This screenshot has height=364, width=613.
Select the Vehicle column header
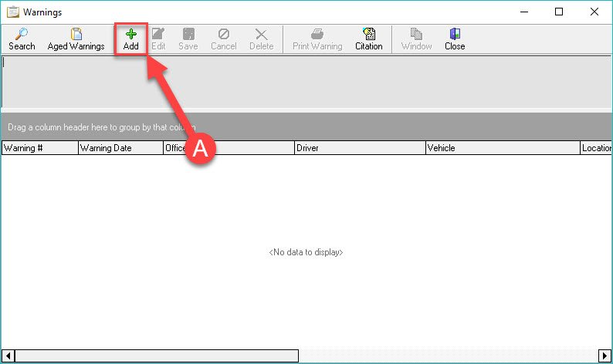[x=502, y=148]
